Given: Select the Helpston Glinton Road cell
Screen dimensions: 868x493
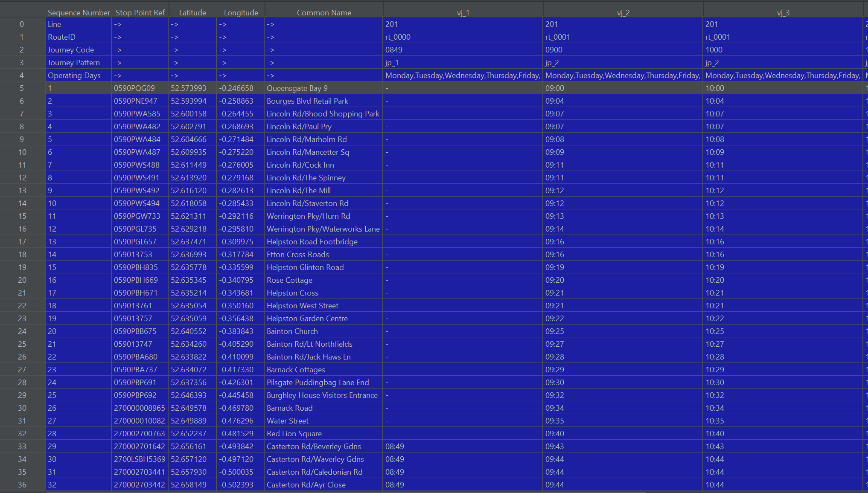Looking at the screenshot, I should [x=324, y=267].
